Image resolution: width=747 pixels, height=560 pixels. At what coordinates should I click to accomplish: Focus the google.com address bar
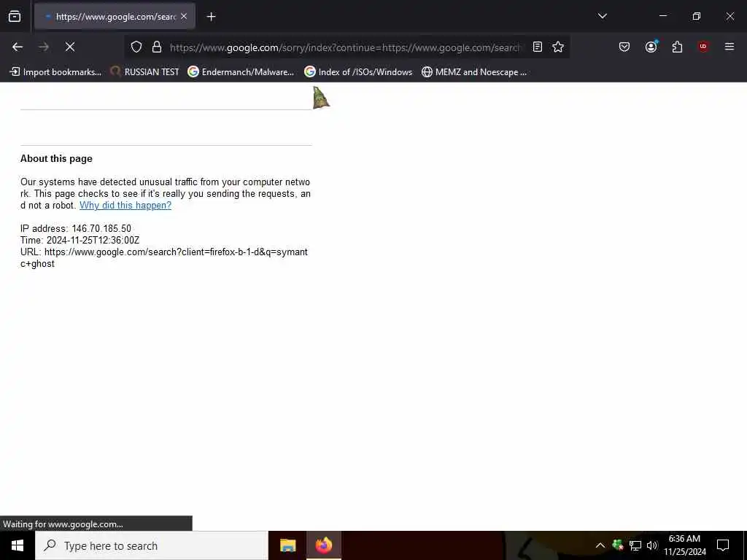click(x=345, y=47)
